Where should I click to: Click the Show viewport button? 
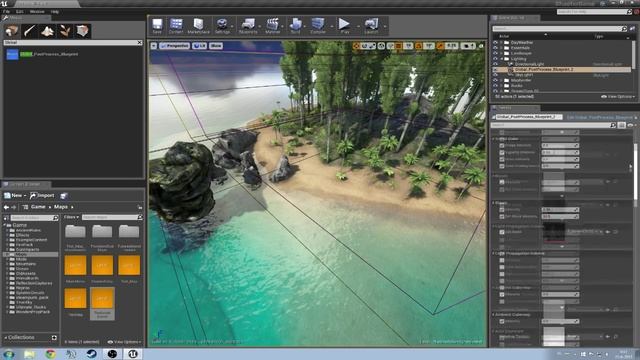(x=216, y=46)
